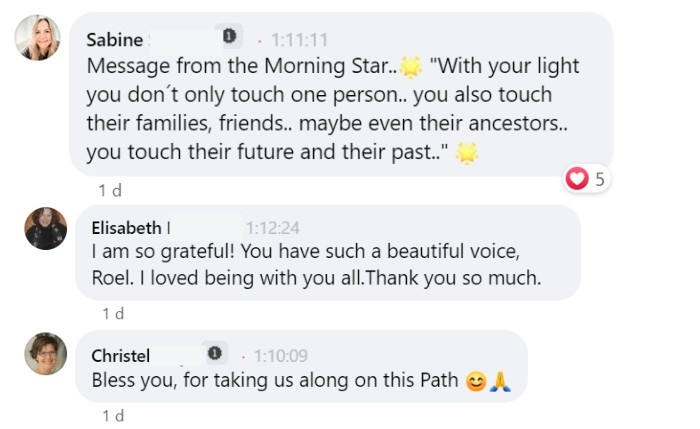Click the sun emoji after "Morning Star.."
The height and width of the screenshot is (429, 700).
pos(410,67)
